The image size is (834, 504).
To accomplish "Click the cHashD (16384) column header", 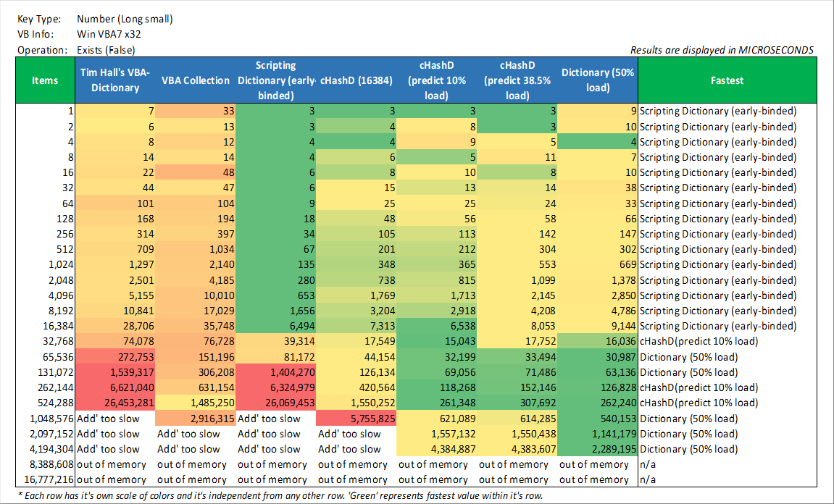I will pyautogui.click(x=356, y=80).
